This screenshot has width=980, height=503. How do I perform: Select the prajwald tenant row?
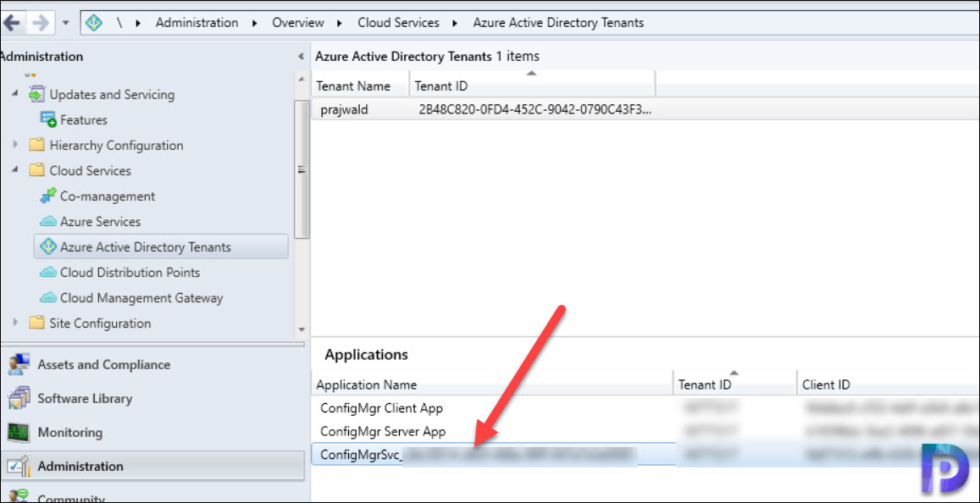coord(645,110)
